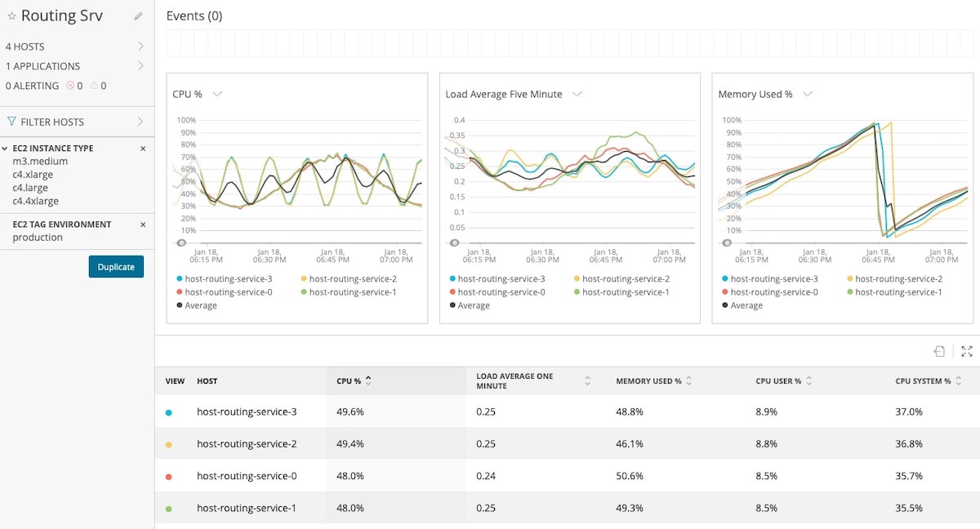
Task: Favorite Routing Srv with the star icon
Action: click(x=11, y=16)
